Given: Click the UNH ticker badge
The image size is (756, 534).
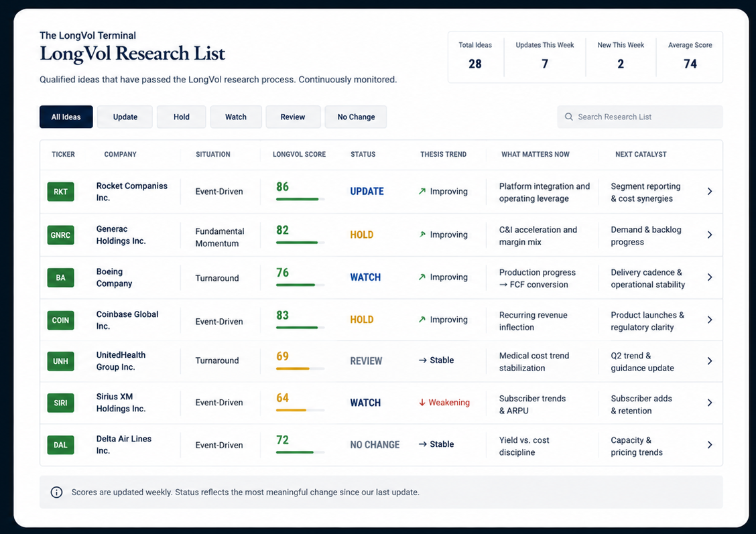Looking at the screenshot, I should pyautogui.click(x=60, y=361).
